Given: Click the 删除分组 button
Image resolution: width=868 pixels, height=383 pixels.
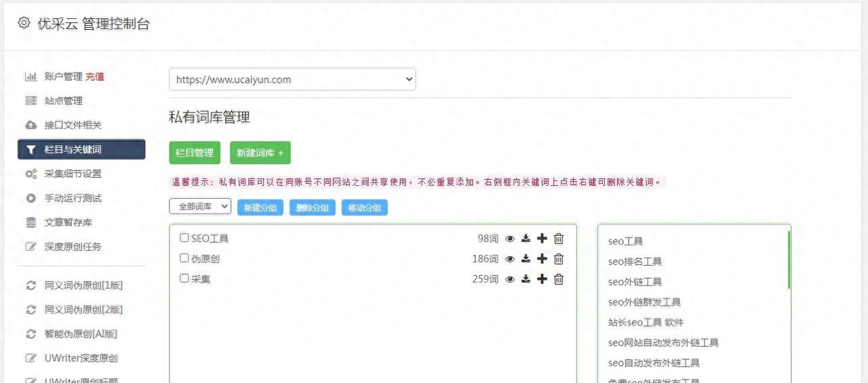Looking at the screenshot, I should 313,207.
